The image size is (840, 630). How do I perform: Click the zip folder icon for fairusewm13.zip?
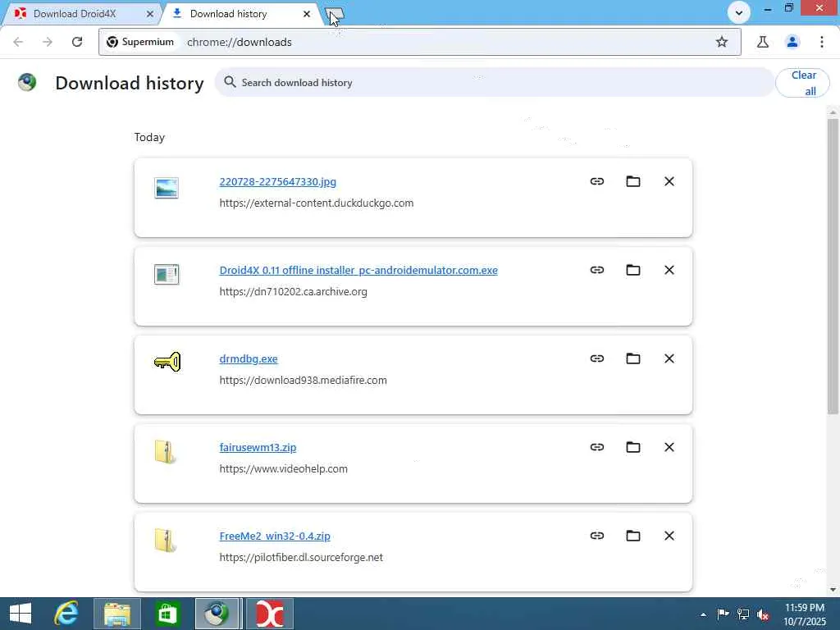165,452
